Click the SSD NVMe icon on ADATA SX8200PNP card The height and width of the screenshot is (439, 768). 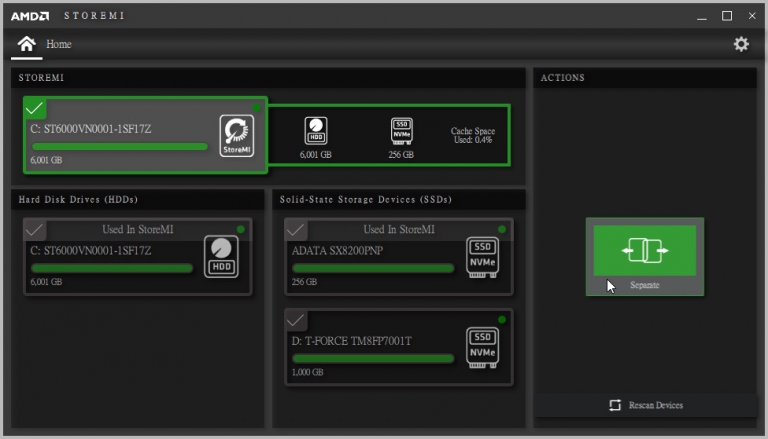pos(482,257)
